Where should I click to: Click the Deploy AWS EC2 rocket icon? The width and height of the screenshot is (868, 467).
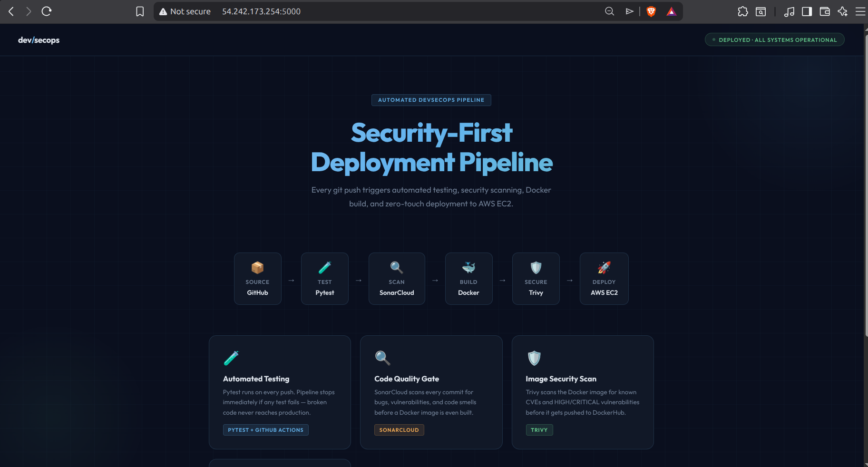tap(604, 267)
